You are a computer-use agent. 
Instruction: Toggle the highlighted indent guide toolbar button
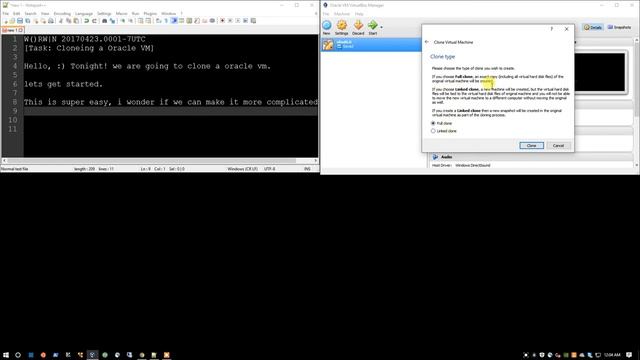(x=174, y=20)
